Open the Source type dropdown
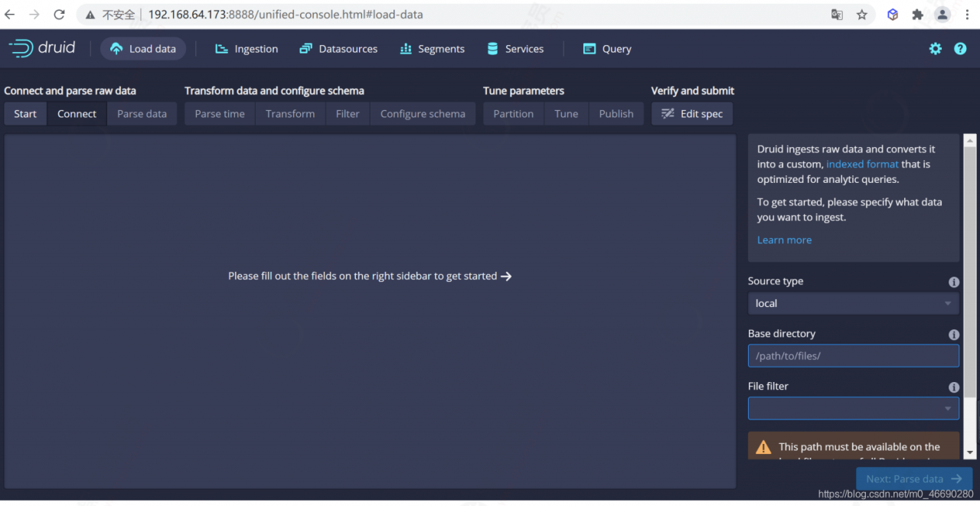Screen dimensions: 980x506 coord(853,303)
